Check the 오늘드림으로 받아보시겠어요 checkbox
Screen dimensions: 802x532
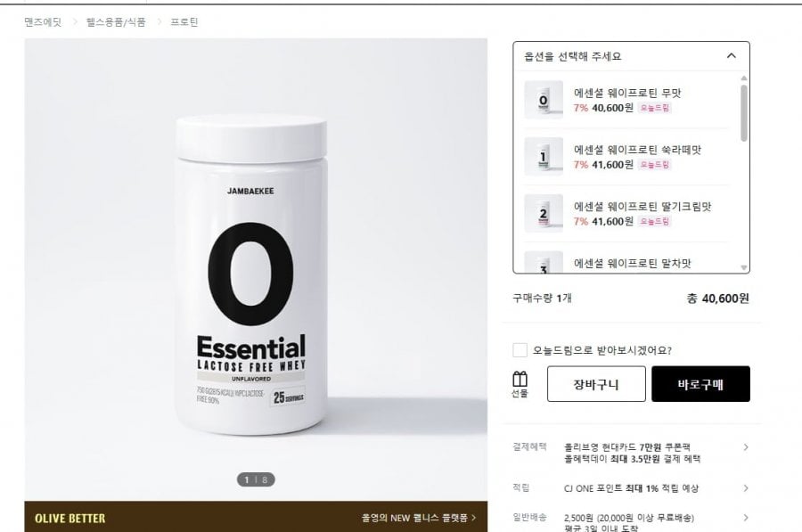520,350
